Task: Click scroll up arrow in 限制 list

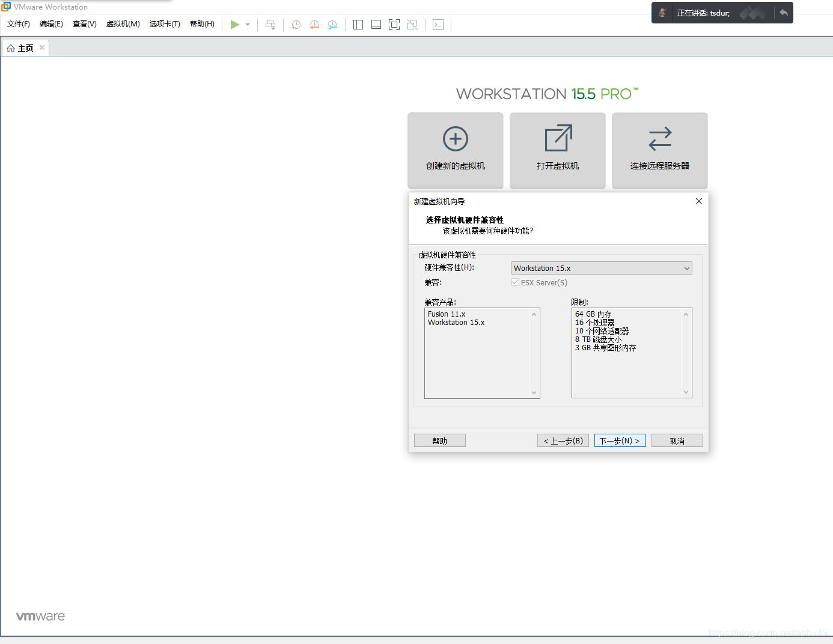Action: point(686,314)
